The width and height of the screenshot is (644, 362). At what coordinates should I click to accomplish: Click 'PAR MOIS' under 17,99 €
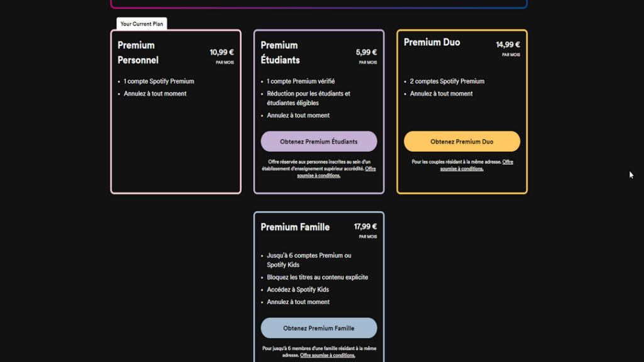[x=367, y=237]
